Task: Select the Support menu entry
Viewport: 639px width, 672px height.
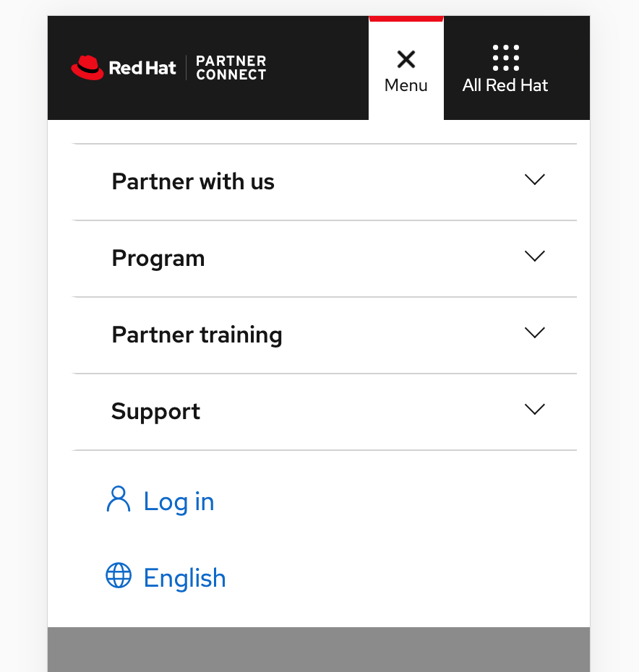Action: pos(325,412)
